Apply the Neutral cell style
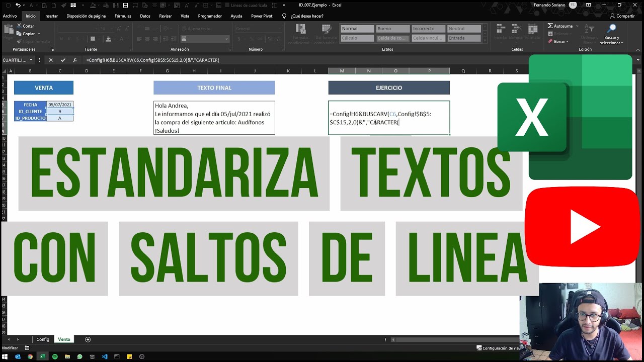644x362 pixels. (464, 29)
